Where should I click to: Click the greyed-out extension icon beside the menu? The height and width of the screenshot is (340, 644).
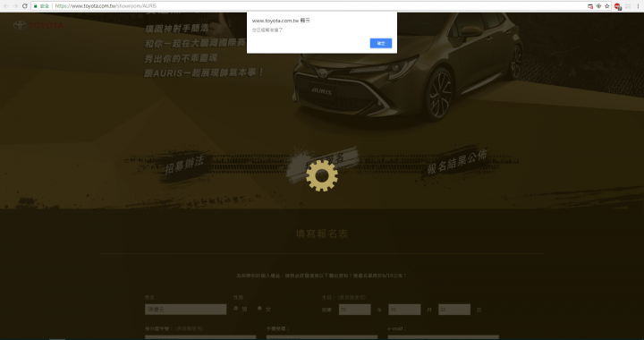628,5
